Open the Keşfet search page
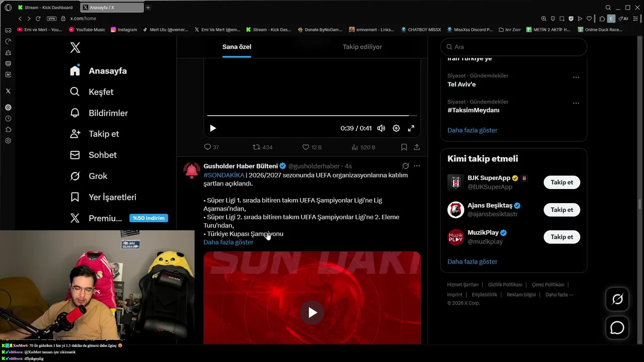The image size is (644, 362). pyautogui.click(x=92, y=92)
